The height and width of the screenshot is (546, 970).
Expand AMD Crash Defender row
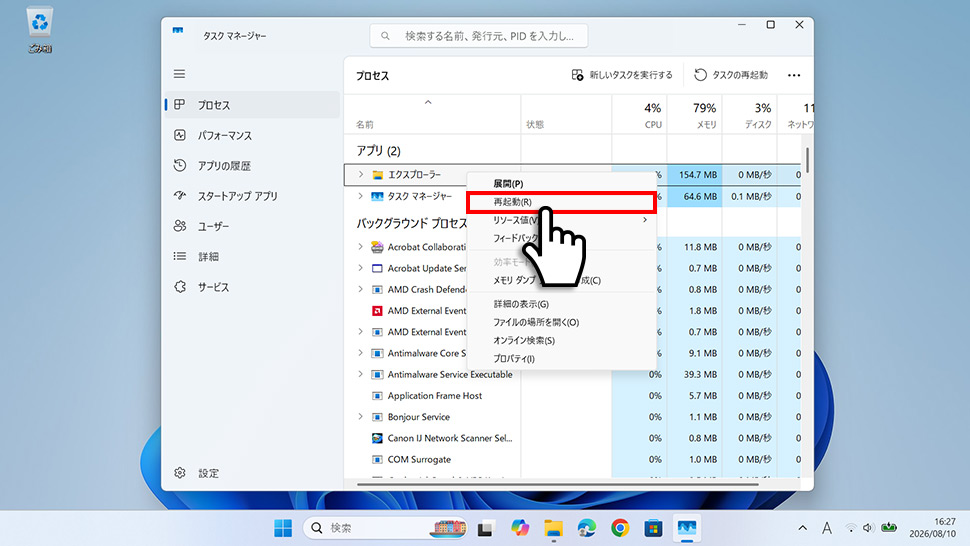(x=361, y=289)
